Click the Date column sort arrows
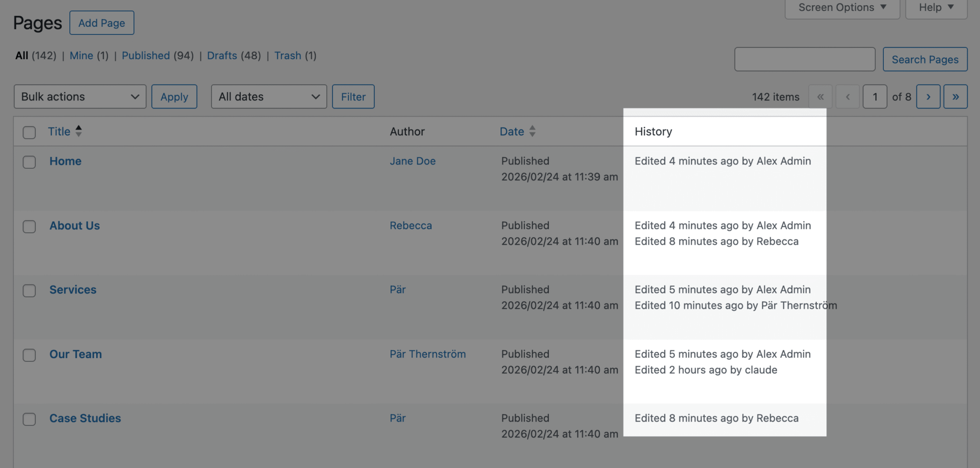 click(x=532, y=131)
